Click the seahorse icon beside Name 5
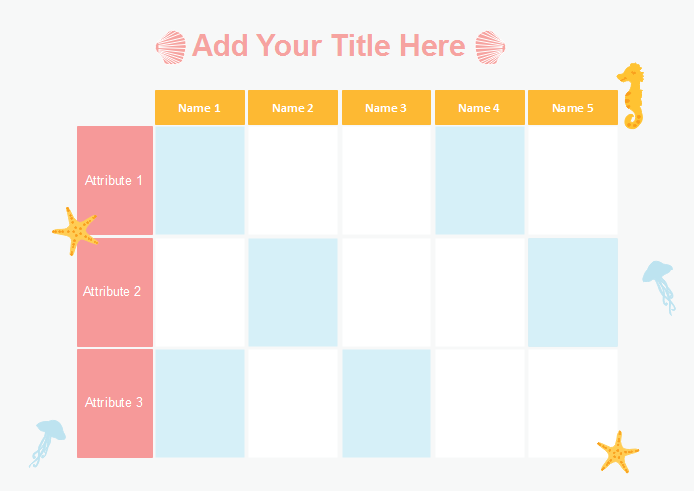Image resolution: width=694 pixels, height=491 pixels. (631, 95)
